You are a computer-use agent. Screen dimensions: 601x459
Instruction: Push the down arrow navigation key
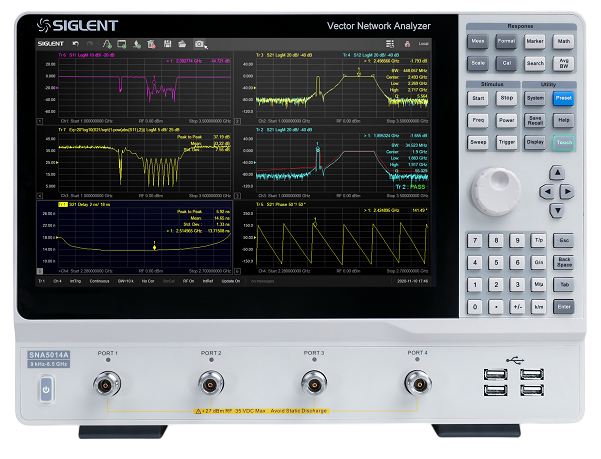click(557, 210)
